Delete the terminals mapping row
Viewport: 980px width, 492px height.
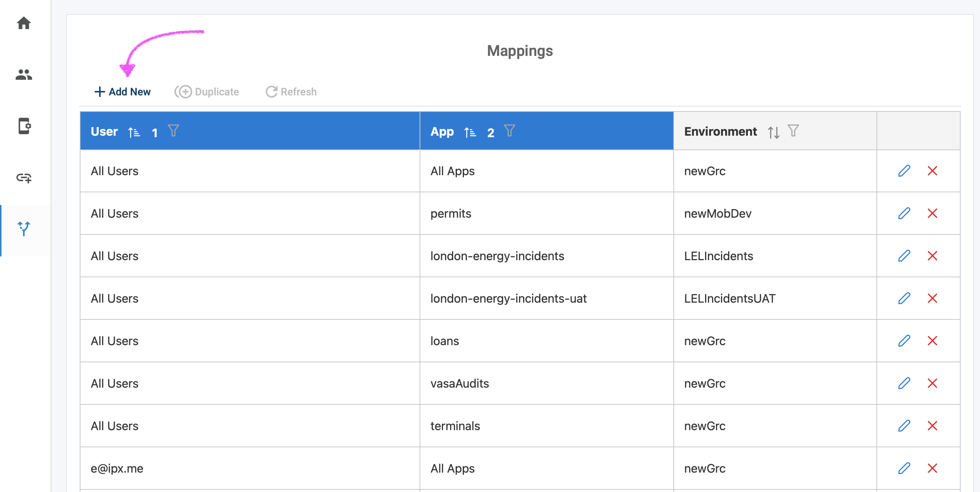[932, 426]
